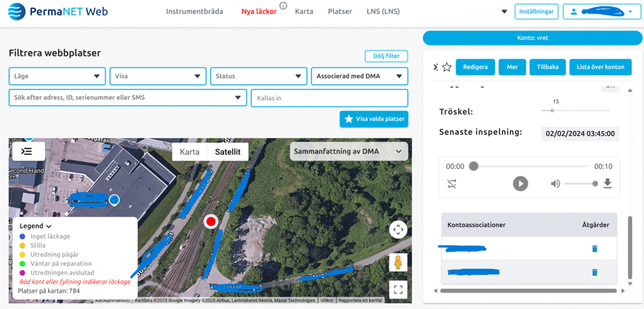
Task: Delete the second account association
Action: pos(594,272)
